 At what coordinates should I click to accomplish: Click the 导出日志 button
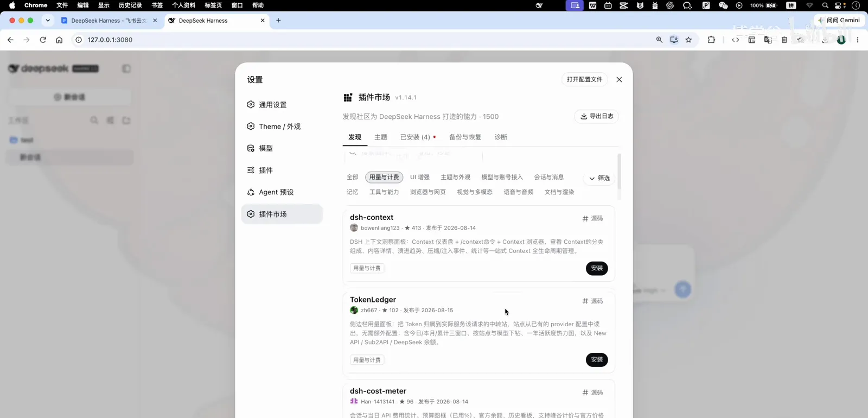coord(597,116)
